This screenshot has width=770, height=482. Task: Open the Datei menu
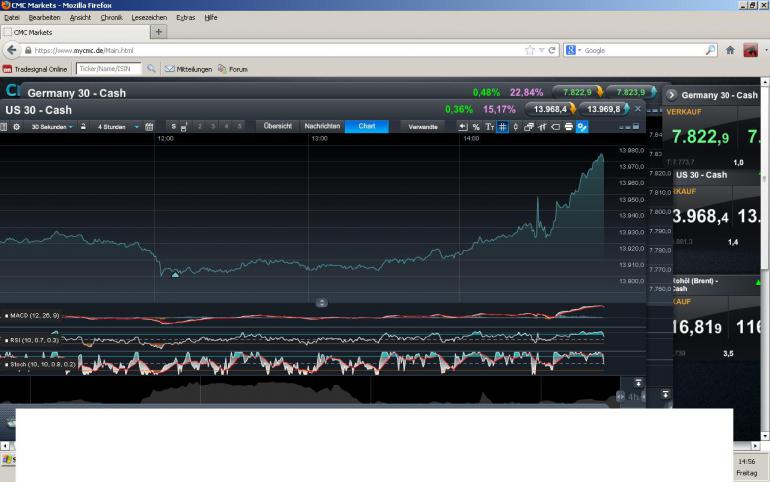[12, 17]
